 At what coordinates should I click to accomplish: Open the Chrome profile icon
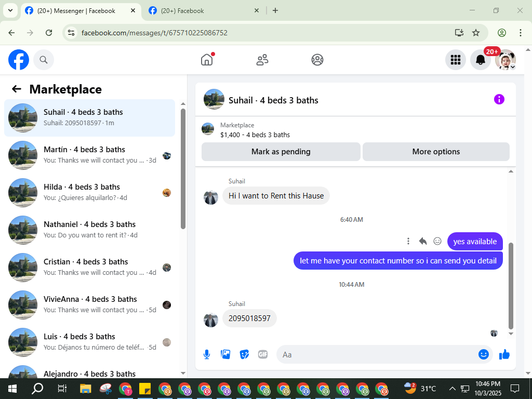click(502, 33)
